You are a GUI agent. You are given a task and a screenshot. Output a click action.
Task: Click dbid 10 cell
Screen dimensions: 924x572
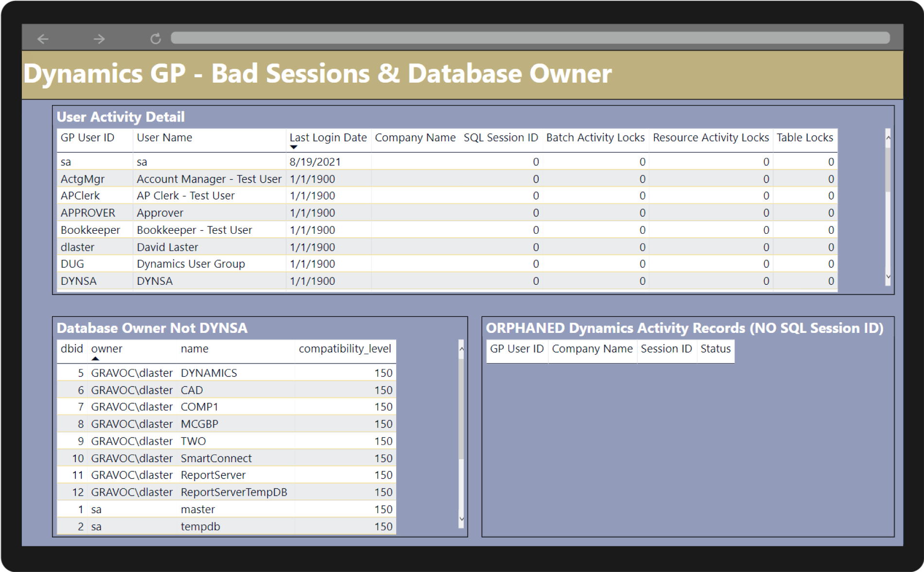pyautogui.click(x=78, y=458)
